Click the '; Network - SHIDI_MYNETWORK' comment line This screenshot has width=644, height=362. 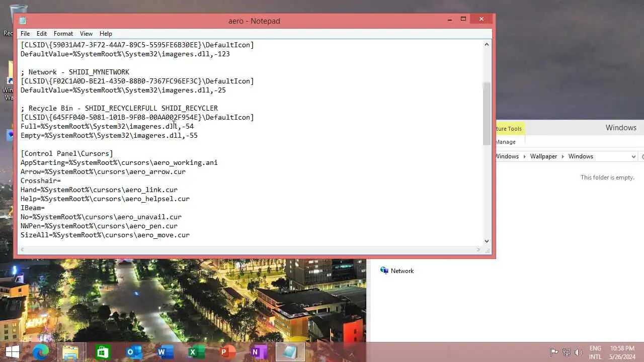coord(75,72)
